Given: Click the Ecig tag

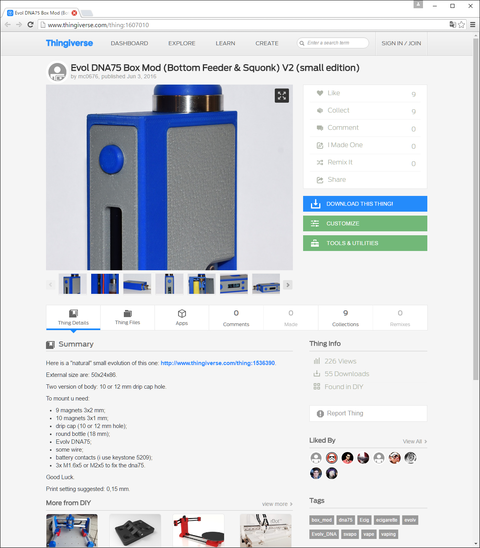Looking at the screenshot, I should coord(364,520).
